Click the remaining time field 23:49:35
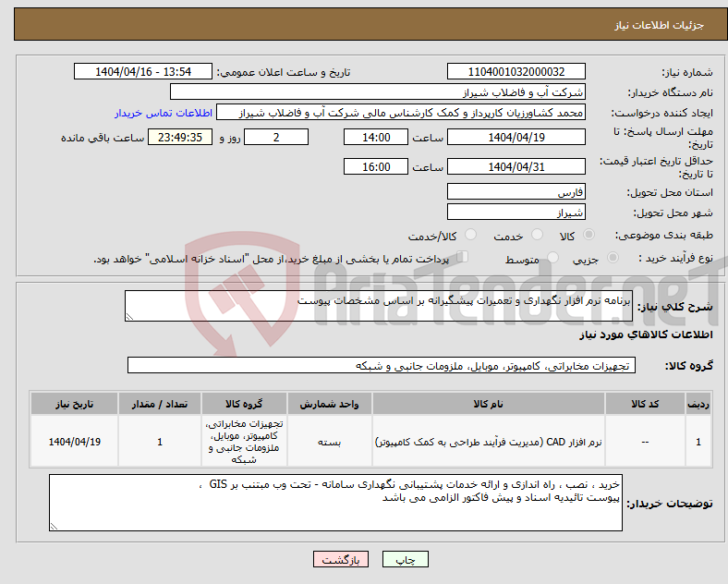728x584 pixels. coord(180,137)
